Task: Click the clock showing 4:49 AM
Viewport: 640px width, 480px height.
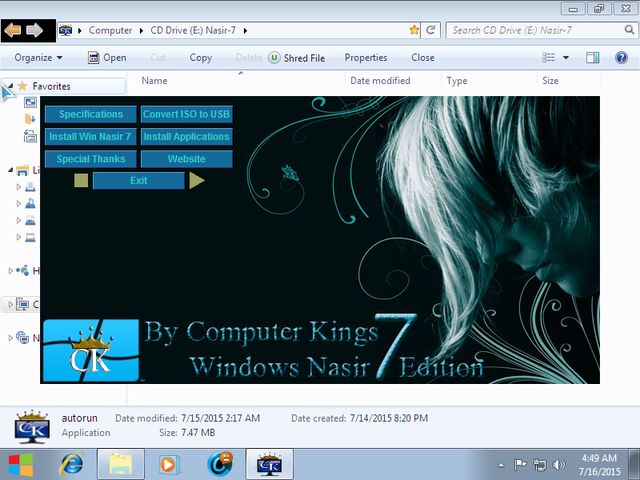Action: click(599, 458)
